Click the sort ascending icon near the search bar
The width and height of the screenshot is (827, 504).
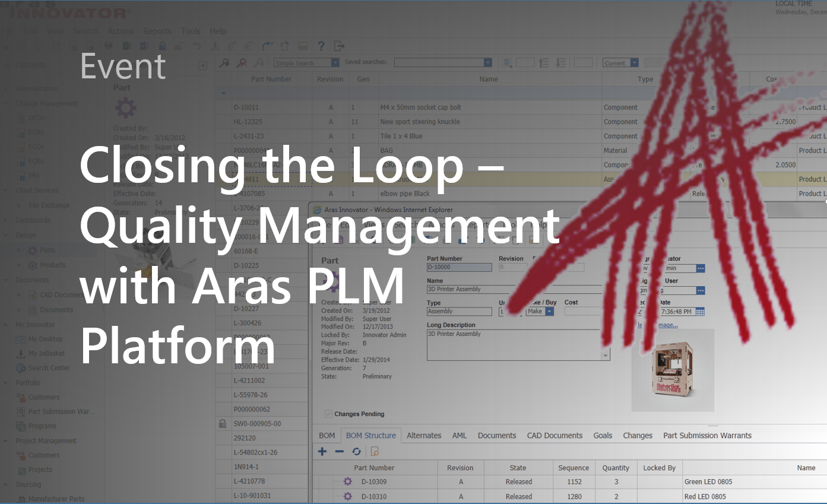point(543,62)
